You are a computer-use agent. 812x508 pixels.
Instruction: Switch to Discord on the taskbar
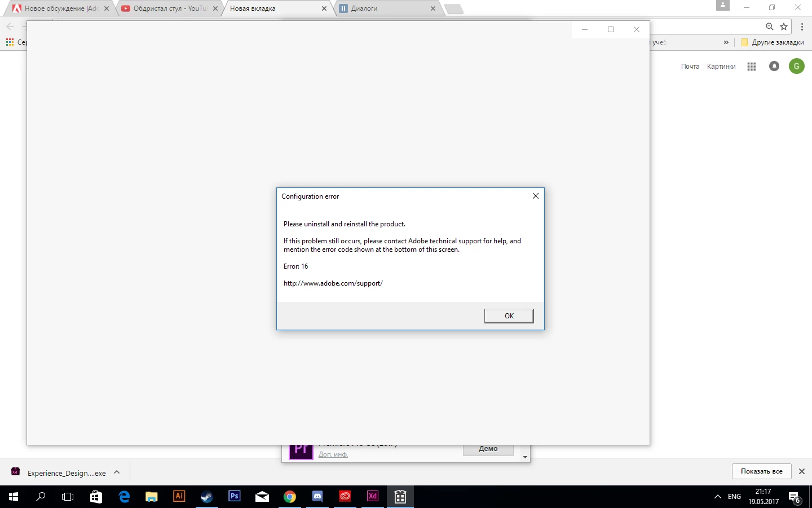(x=317, y=497)
